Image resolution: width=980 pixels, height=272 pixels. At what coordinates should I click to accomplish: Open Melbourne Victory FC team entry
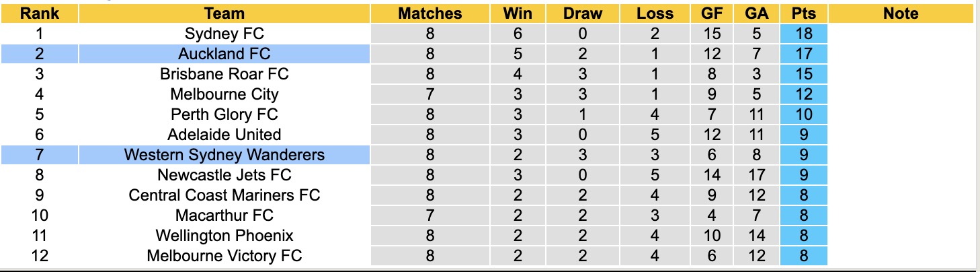coord(224,256)
